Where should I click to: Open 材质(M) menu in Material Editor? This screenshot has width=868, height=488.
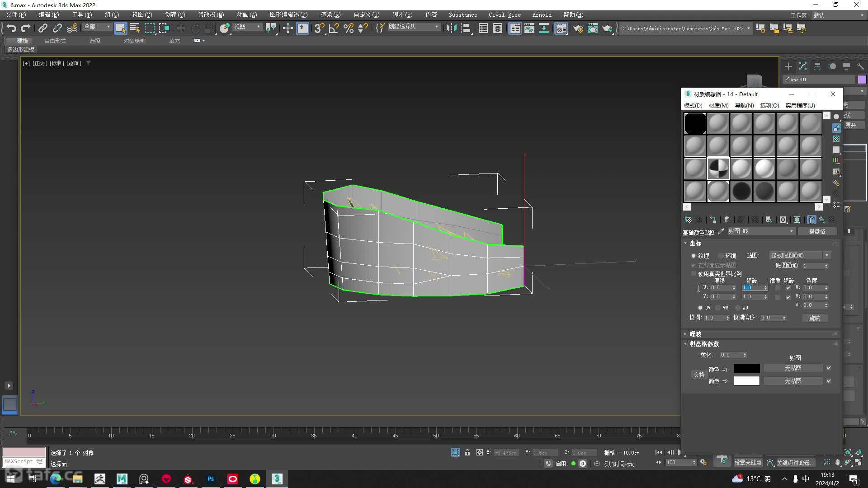718,106
